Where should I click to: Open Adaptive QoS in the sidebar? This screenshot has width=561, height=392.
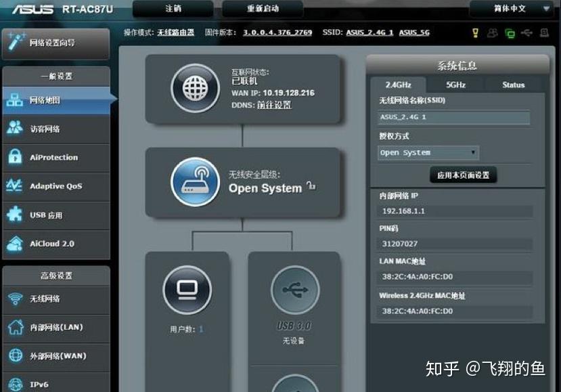(x=55, y=186)
